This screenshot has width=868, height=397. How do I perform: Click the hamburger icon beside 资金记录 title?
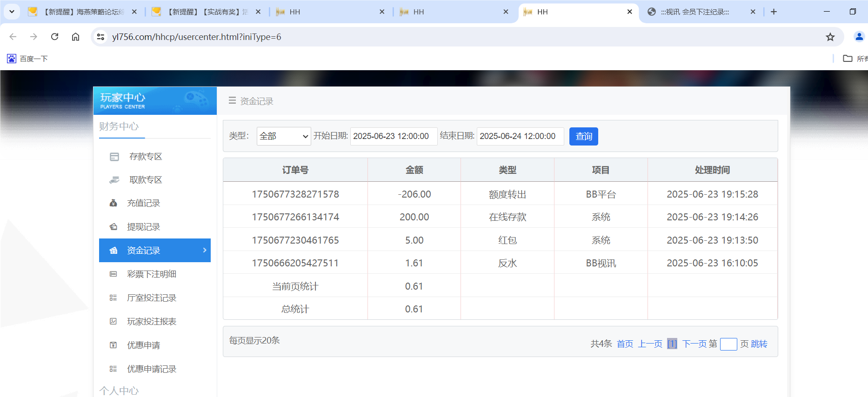tap(232, 101)
